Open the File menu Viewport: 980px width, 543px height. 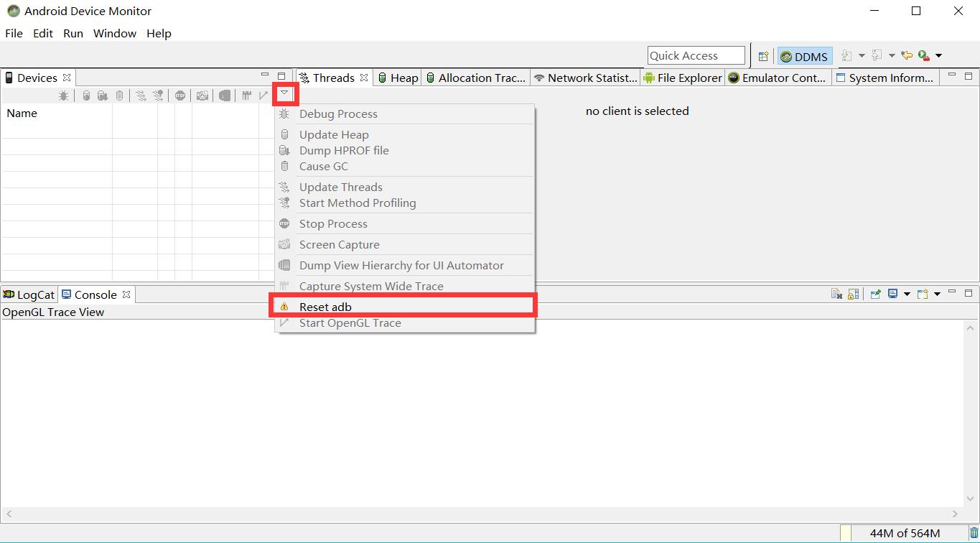(x=14, y=33)
